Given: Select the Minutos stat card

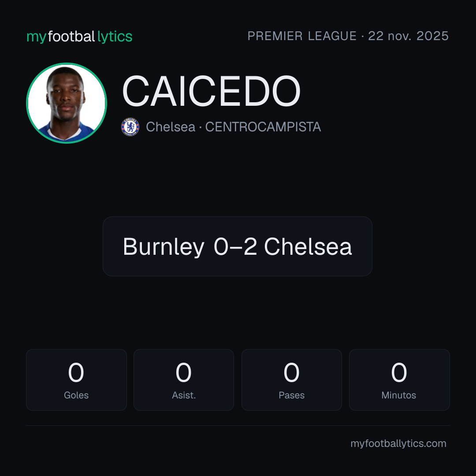Looking at the screenshot, I should click(x=399, y=380).
